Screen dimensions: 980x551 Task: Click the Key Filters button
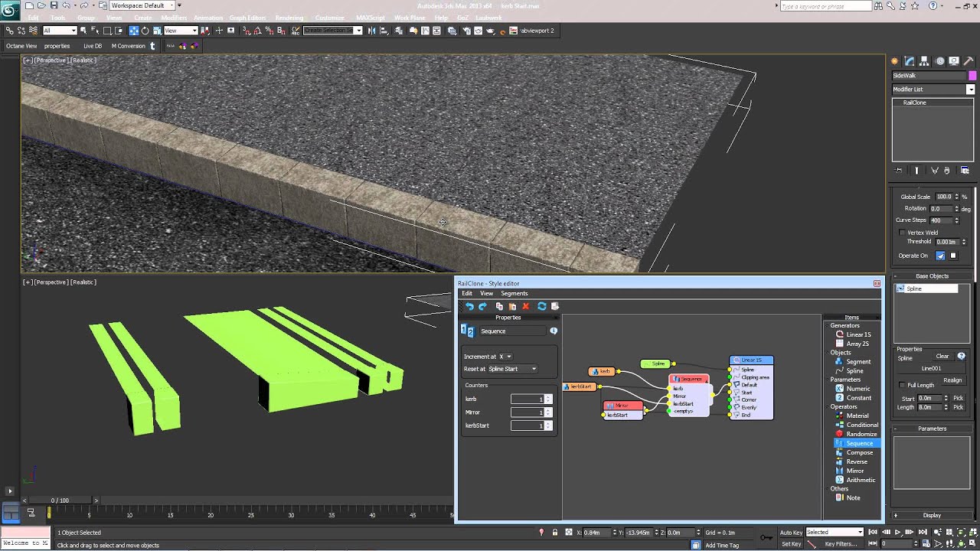(841, 544)
